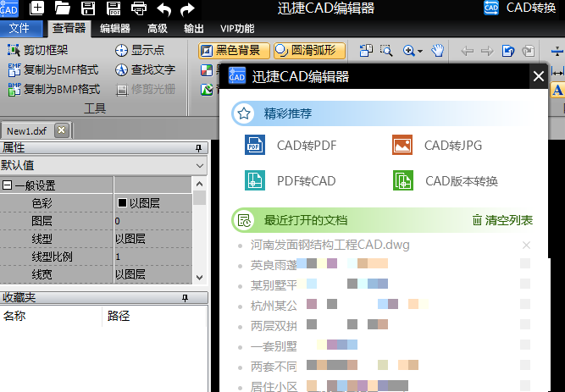The width and height of the screenshot is (565, 392).
Task: Click the 最近打开的文档 document icon
Action: [244, 220]
